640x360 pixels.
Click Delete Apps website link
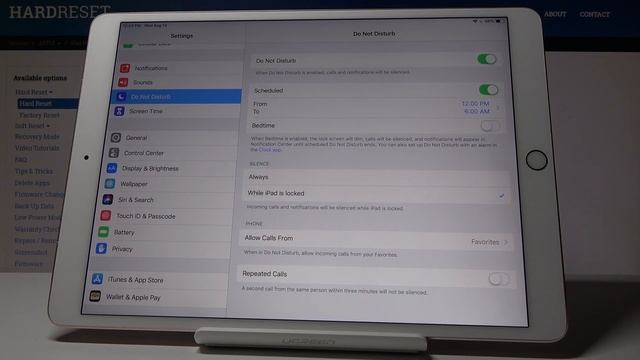tap(32, 183)
